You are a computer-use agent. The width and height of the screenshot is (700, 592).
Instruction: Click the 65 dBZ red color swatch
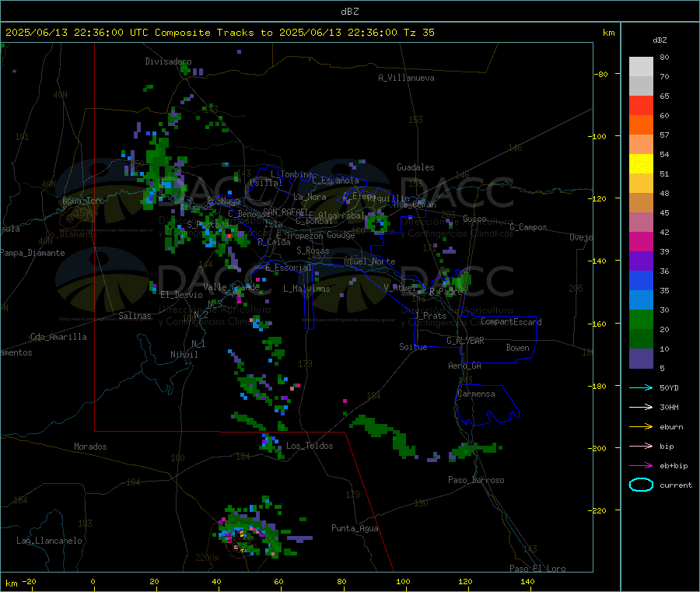click(641, 105)
